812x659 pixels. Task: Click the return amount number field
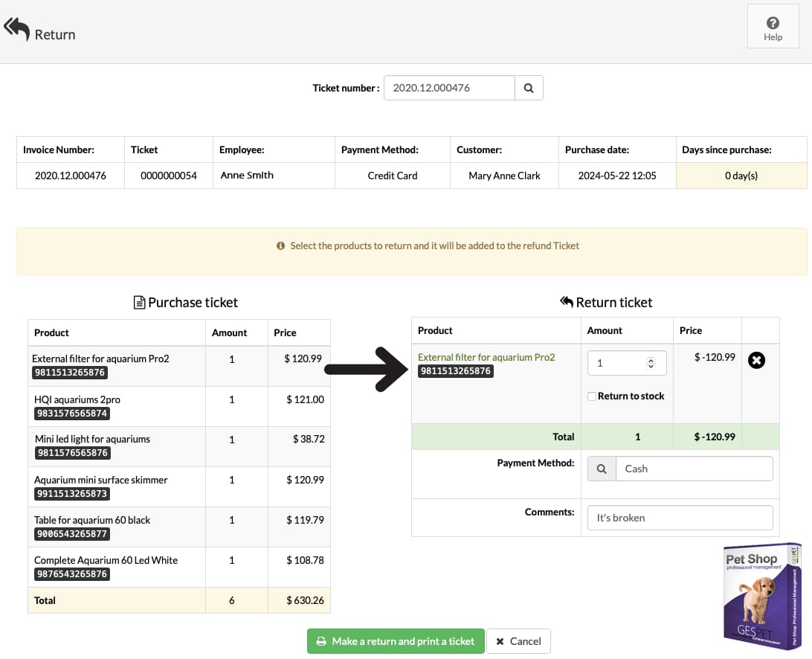click(x=627, y=363)
